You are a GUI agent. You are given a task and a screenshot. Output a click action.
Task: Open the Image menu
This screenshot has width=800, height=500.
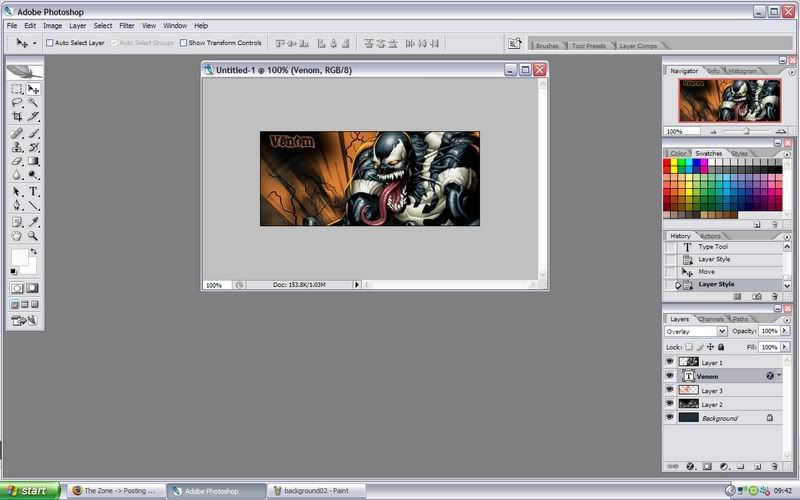[52, 26]
